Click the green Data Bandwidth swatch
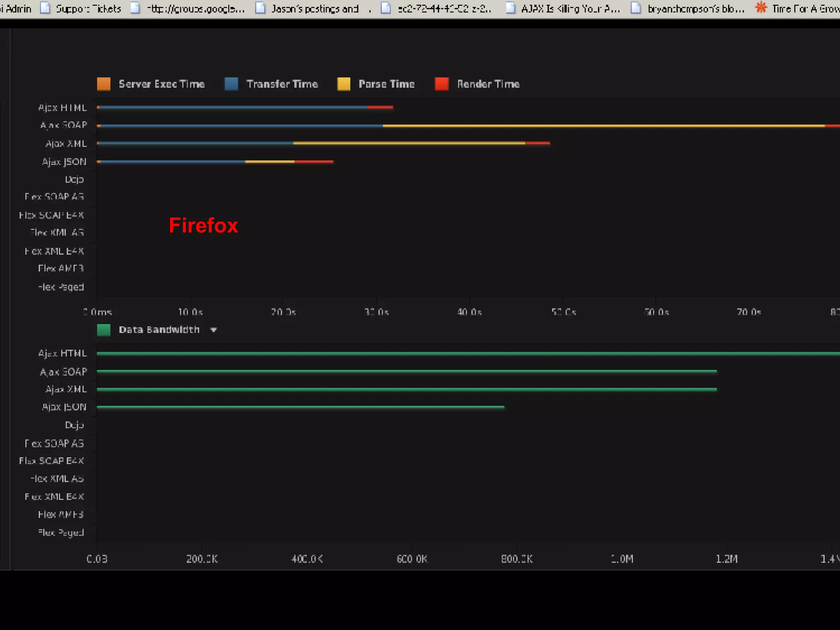This screenshot has height=630, width=840. (x=104, y=330)
